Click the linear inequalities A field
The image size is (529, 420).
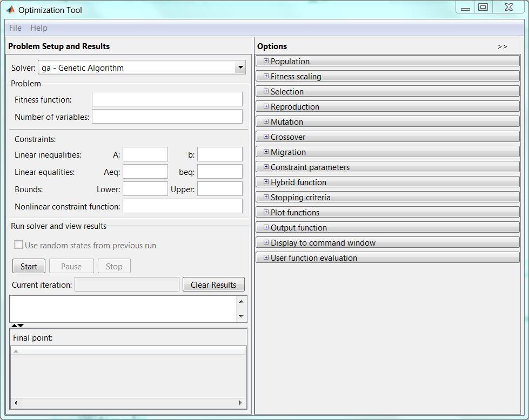pos(145,154)
